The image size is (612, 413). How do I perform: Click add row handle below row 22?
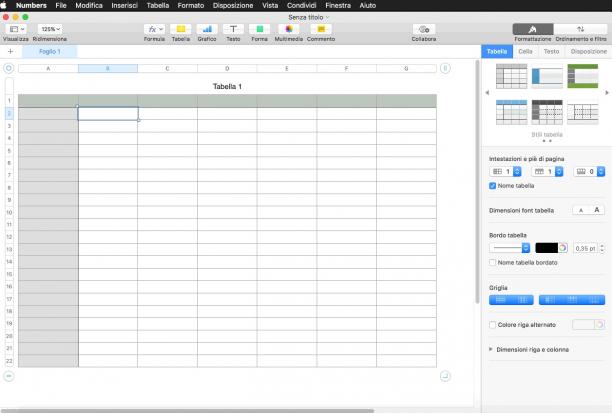9,376
